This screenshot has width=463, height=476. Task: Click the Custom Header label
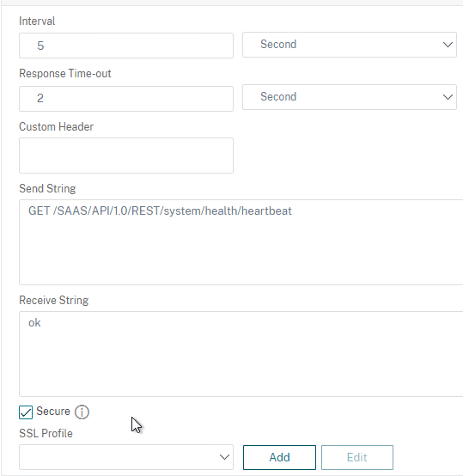[56, 126]
